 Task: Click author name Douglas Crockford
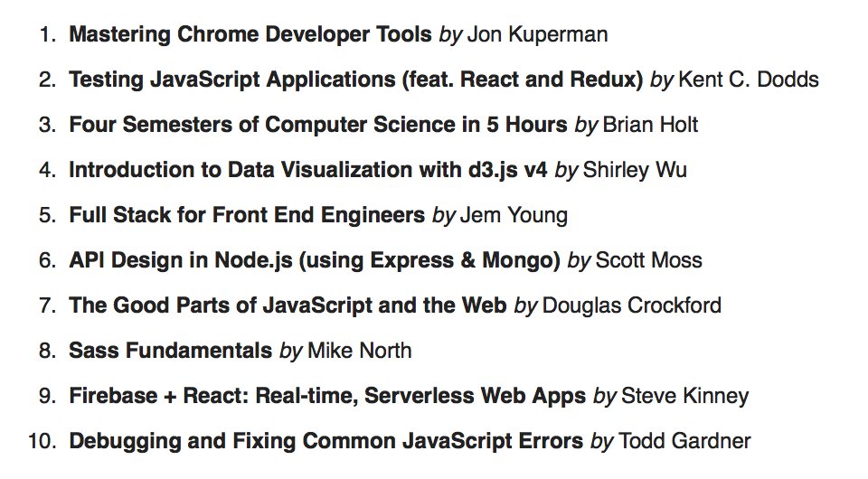[632, 305]
